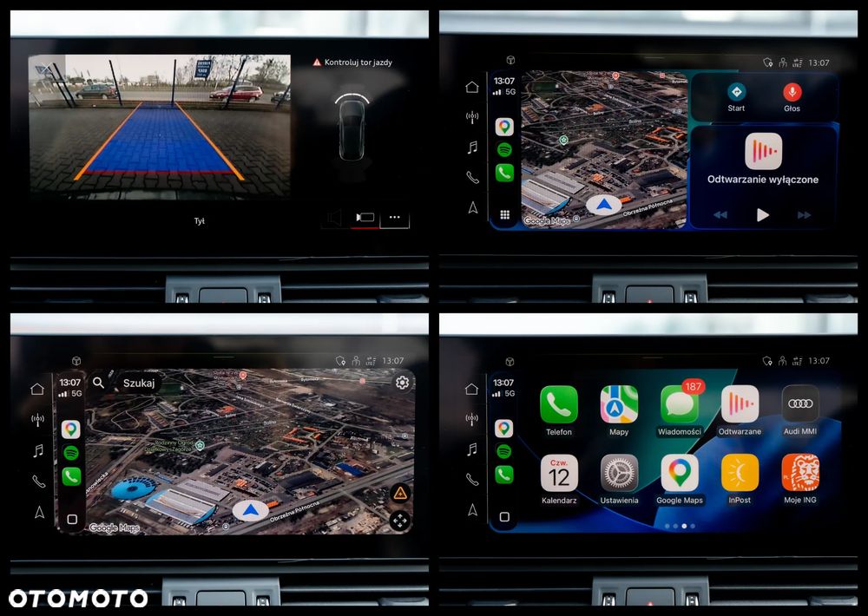This screenshot has height=616, width=868.
Task: Click the Szukaj search field
Action: 138,383
